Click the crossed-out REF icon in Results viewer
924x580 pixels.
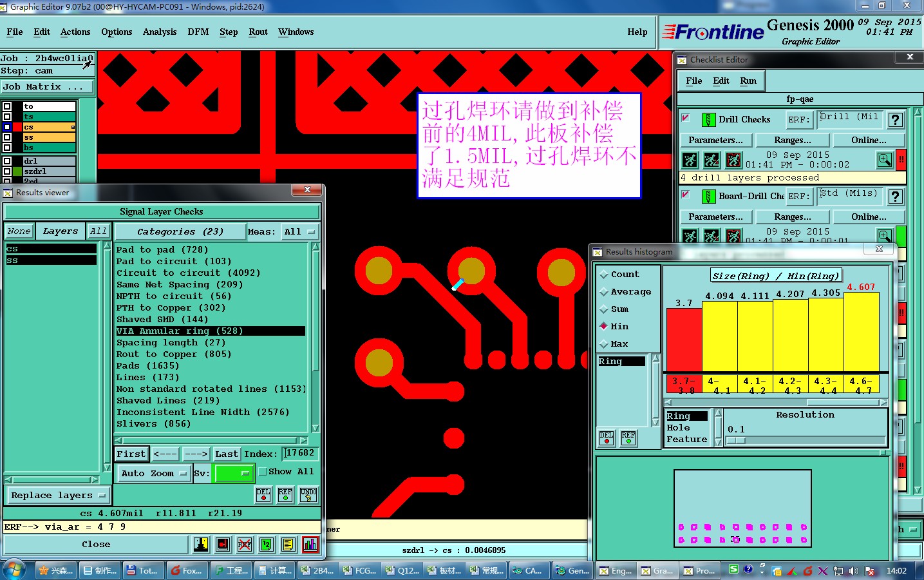tap(245, 545)
